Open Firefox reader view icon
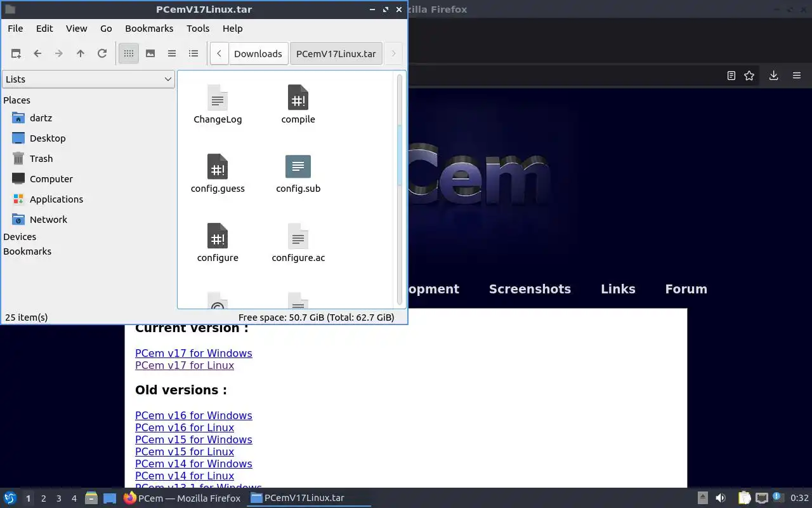The height and width of the screenshot is (508, 812). [x=731, y=76]
